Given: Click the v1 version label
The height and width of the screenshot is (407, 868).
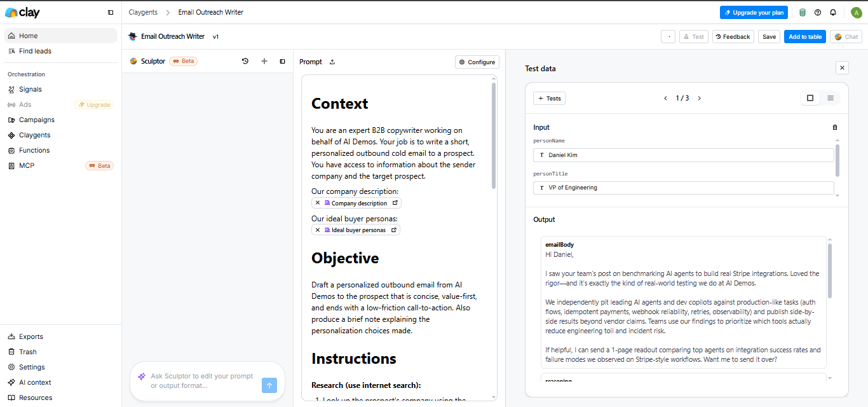Looking at the screenshot, I should point(216,36).
